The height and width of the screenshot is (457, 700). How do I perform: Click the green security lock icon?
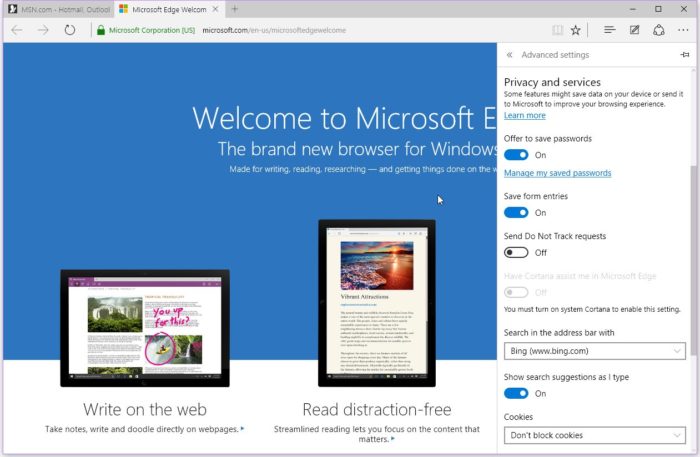tap(101, 30)
